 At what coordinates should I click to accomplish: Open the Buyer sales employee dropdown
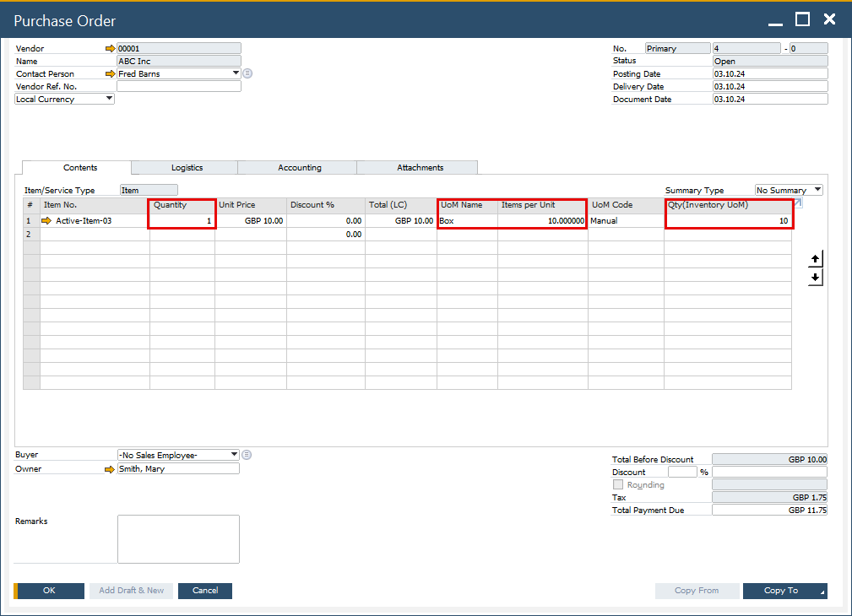tap(234, 455)
